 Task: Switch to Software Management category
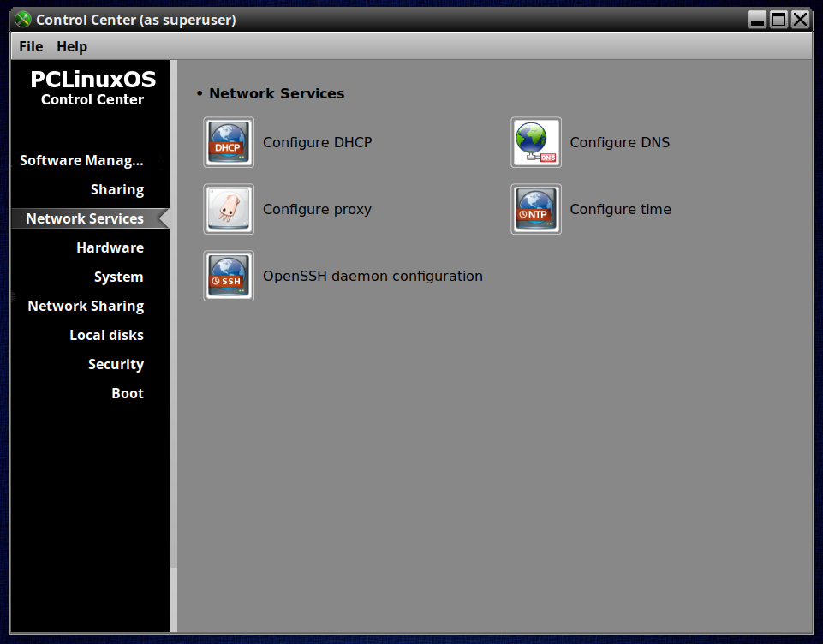click(x=81, y=160)
